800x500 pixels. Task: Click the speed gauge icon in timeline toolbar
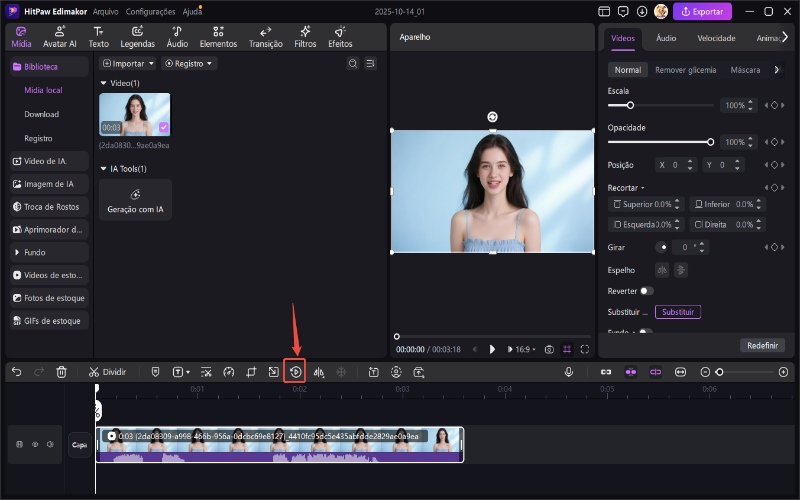coord(228,371)
